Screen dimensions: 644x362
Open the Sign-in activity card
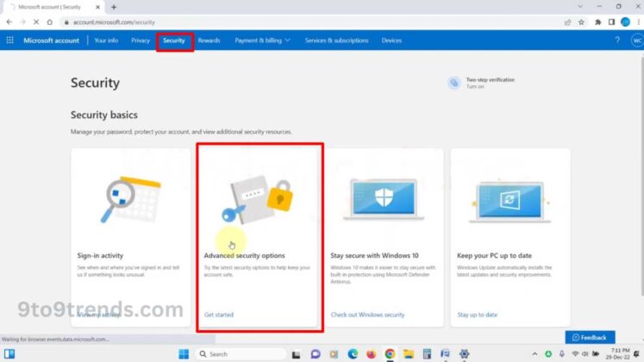tap(130, 238)
